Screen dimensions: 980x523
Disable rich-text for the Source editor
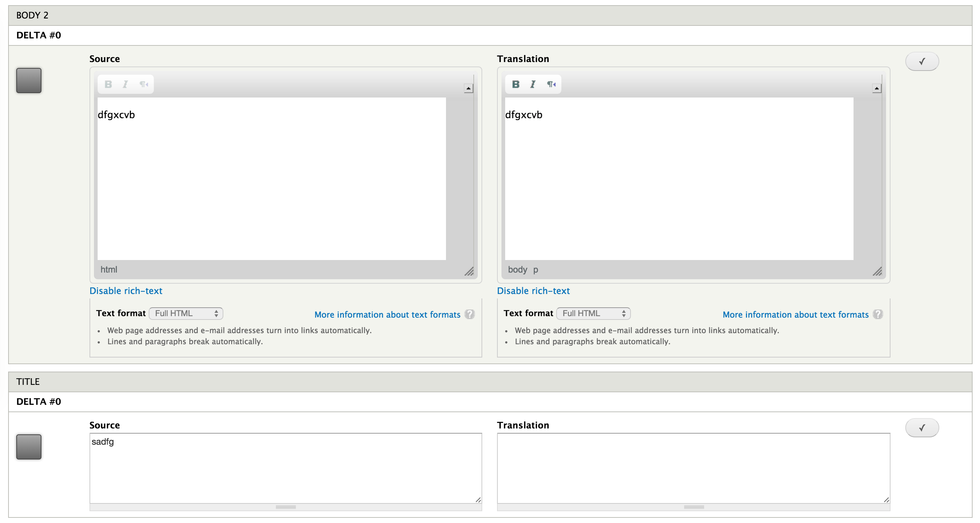[125, 291]
